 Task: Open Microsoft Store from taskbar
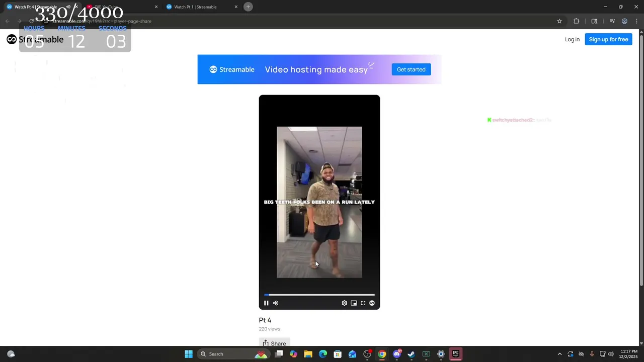click(x=338, y=354)
